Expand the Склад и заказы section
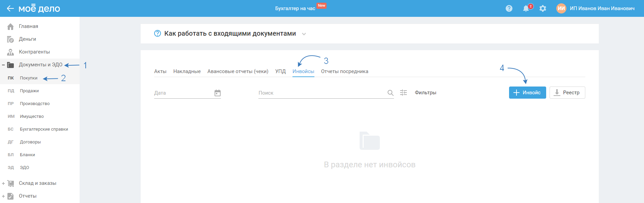The height and width of the screenshot is (203, 644). point(3,183)
